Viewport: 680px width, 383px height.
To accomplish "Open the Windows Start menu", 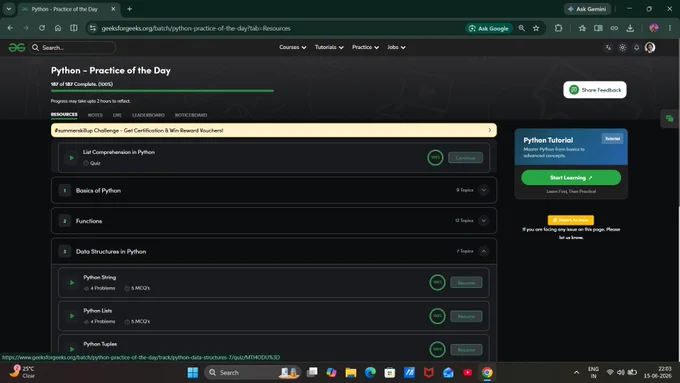I will tap(193, 373).
